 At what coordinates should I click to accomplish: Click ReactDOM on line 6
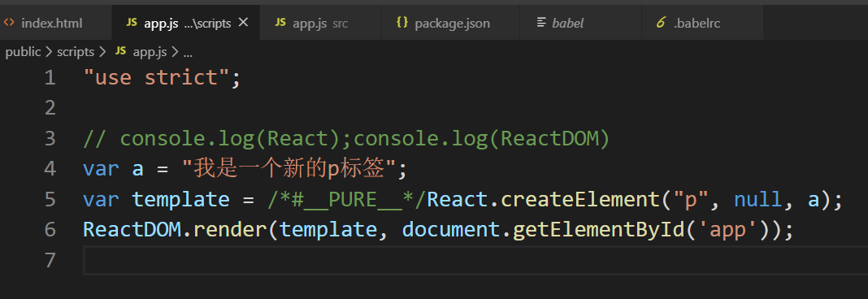pyautogui.click(x=132, y=229)
